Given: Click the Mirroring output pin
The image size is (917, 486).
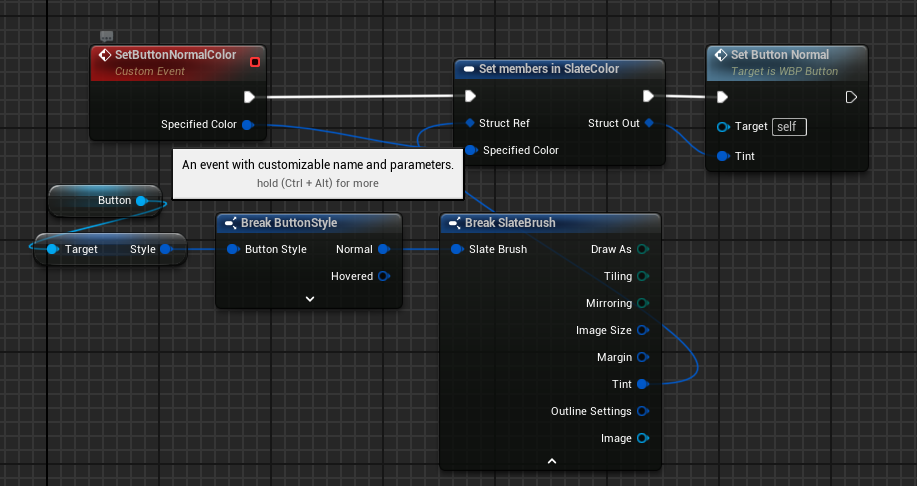Looking at the screenshot, I should (x=643, y=303).
